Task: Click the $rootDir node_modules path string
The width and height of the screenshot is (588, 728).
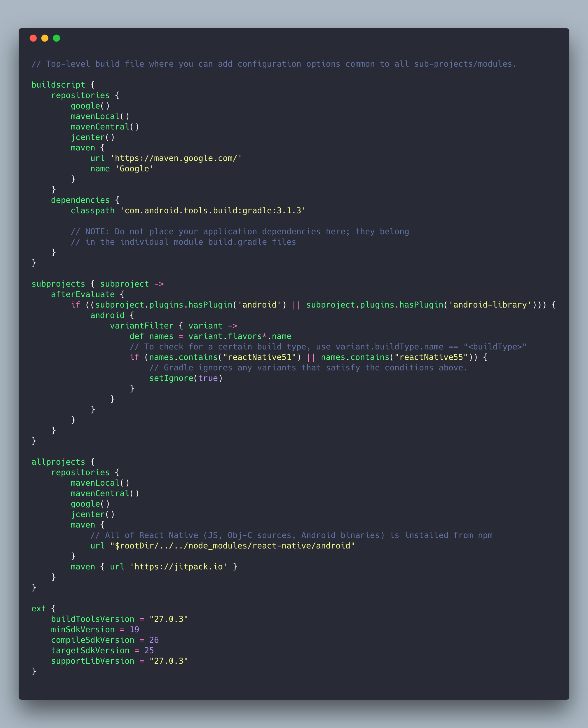Action: [x=232, y=546]
